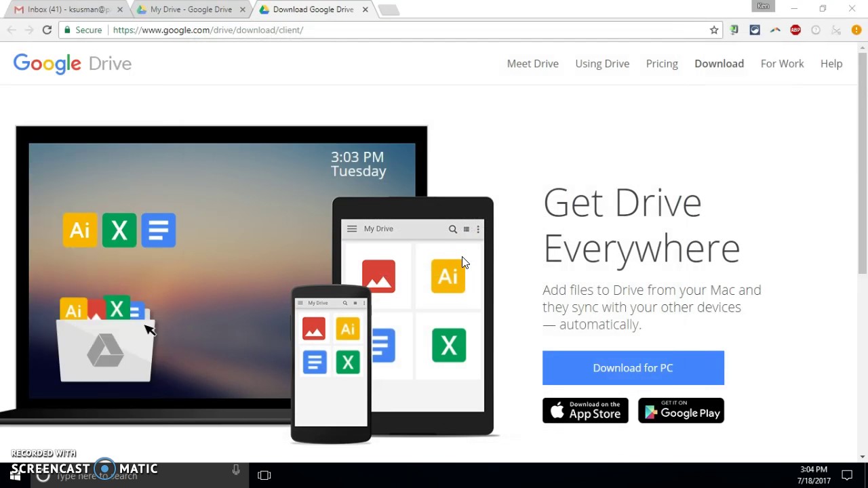Open the colorful boomerang-shaped extension icon
Viewport: 868px width, 488px height.
click(775, 30)
